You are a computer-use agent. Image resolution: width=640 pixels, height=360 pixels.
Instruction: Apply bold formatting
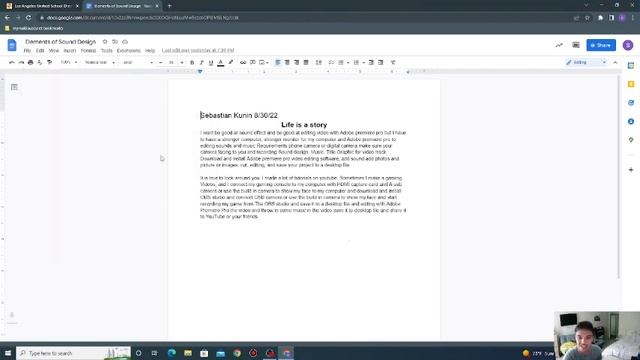pyautogui.click(x=192, y=62)
